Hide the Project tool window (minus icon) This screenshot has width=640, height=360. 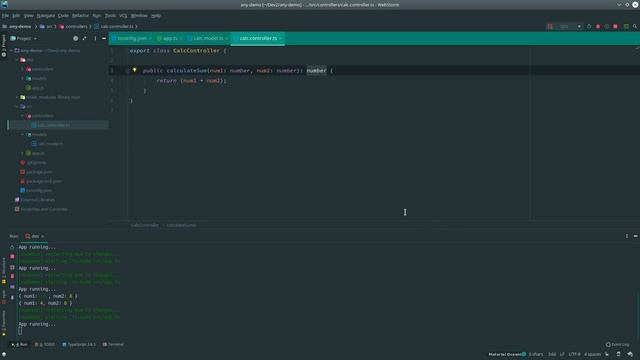(104, 38)
